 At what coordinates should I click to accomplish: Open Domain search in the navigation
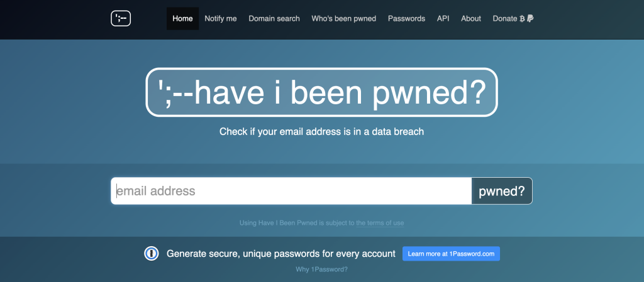[274, 19]
